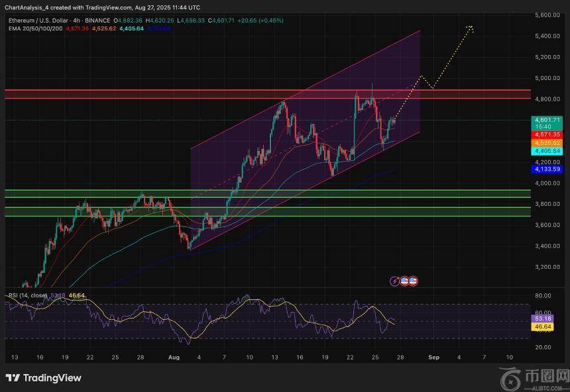Click the green 4,601.71 current price label
The height and width of the screenshot is (392, 570).
pos(547,120)
